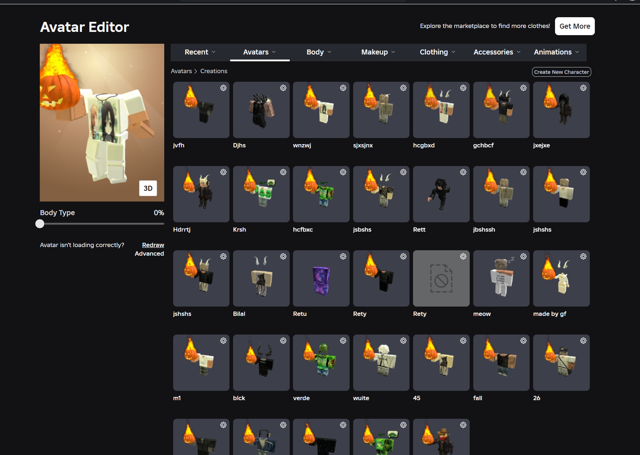This screenshot has height=455, width=640.
Task: Toggle the 3D avatar preview button
Action: coord(148,188)
